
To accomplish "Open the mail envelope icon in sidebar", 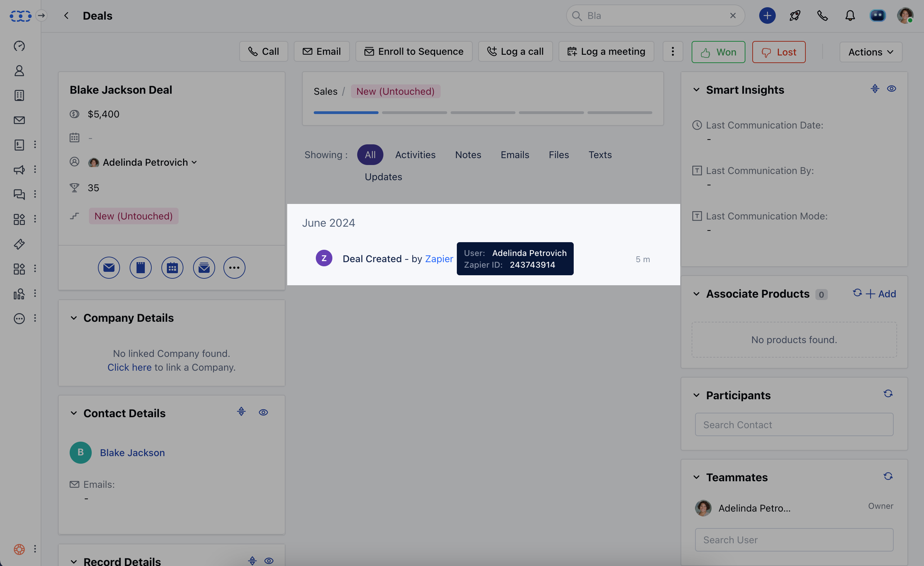I will coord(19,120).
